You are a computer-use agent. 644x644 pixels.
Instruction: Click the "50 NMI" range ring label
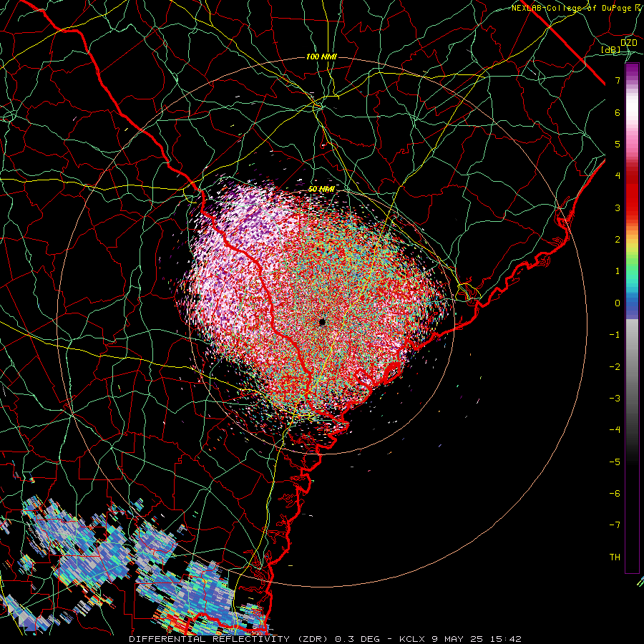pos(321,189)
